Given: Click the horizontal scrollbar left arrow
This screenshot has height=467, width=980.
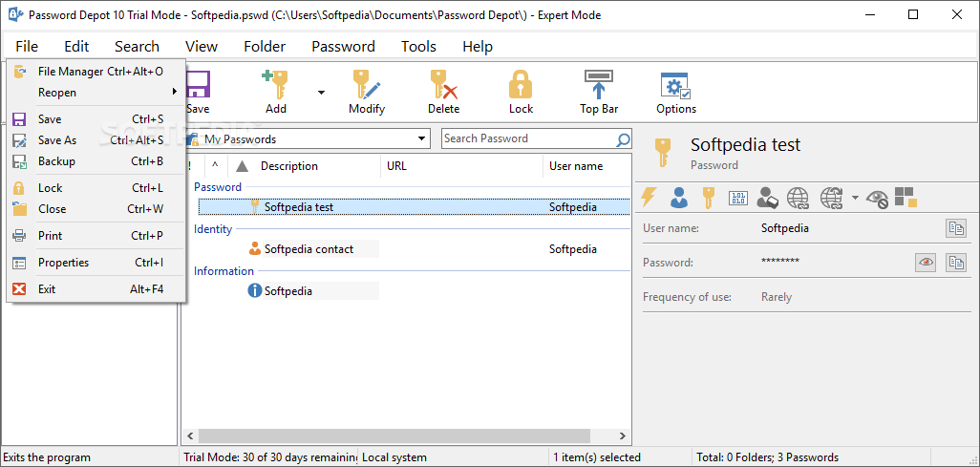Looking at the screenshot, I should coord(190,435).
